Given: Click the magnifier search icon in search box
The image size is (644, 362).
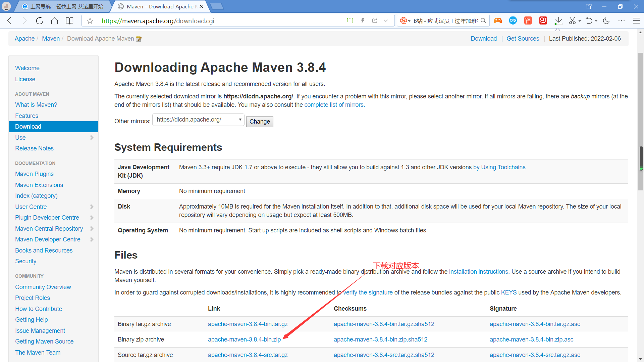Looking at the screenshot, I should 483,21.
